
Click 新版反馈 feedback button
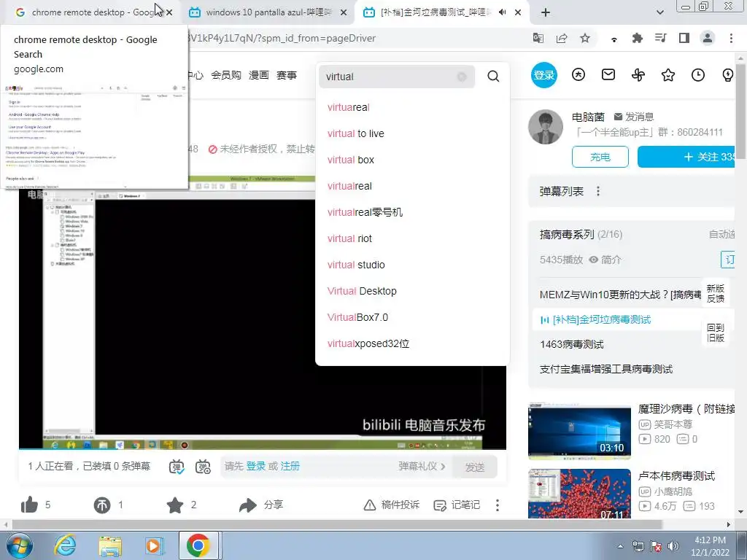tap(716, 293)
